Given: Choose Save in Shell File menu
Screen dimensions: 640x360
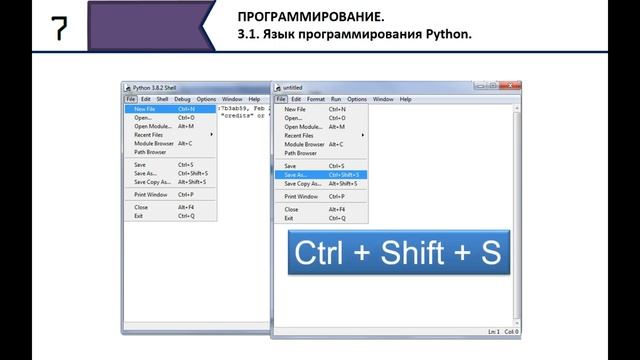Looking at the screenshot, I should point(170,164).
